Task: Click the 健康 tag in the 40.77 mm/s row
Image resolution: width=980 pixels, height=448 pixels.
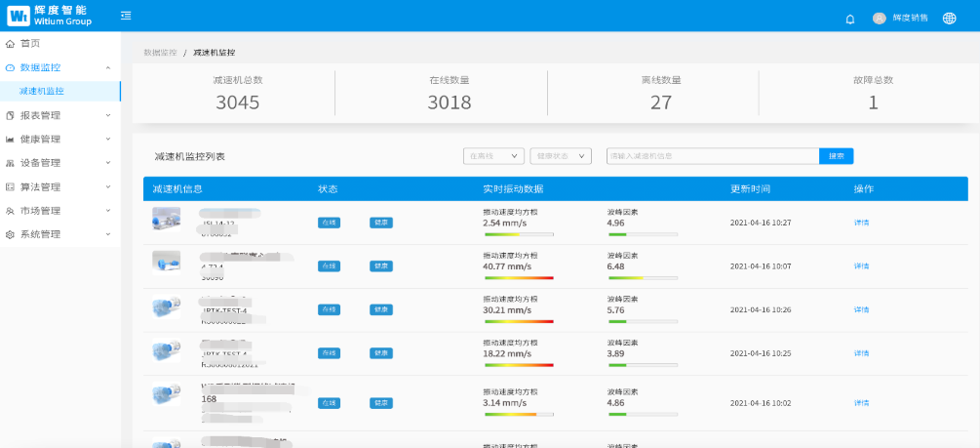Action: (381, 266)
